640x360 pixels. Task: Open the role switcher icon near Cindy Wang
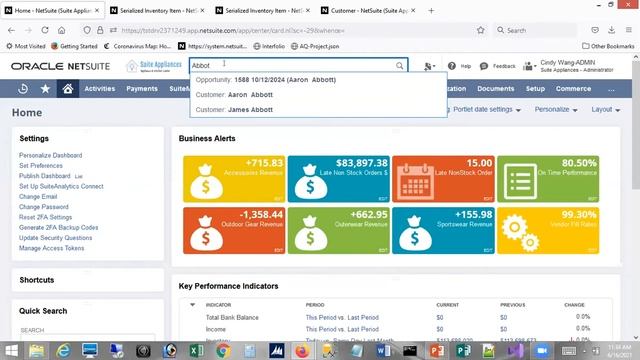click(x=529, y=66)
